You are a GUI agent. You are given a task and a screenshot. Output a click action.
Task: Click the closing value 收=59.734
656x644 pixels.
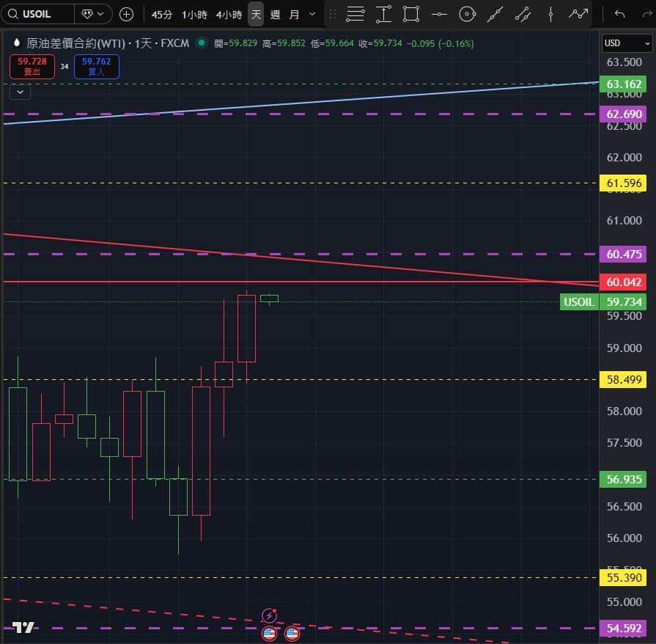pos(380,43)
